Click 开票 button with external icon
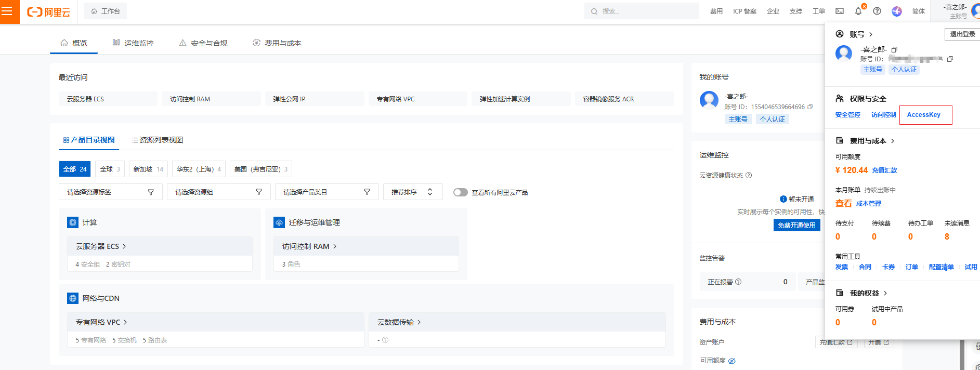980x370 pixels. (879, 342)
